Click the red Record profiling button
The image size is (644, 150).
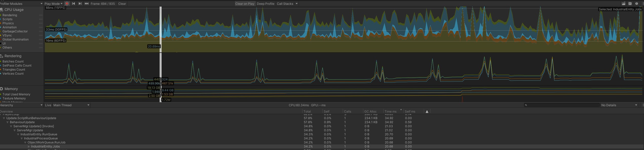tap(67, 4)
